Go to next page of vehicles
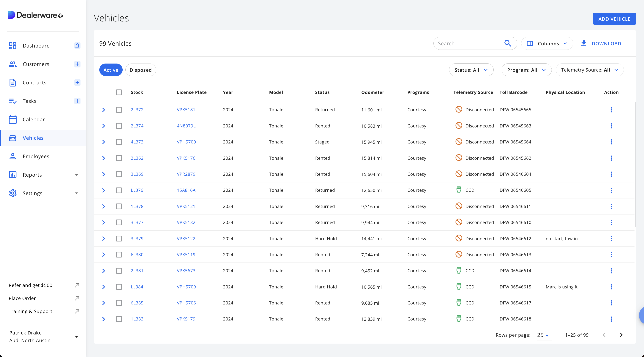Screen dimensions: 644x357 (621, 335)
